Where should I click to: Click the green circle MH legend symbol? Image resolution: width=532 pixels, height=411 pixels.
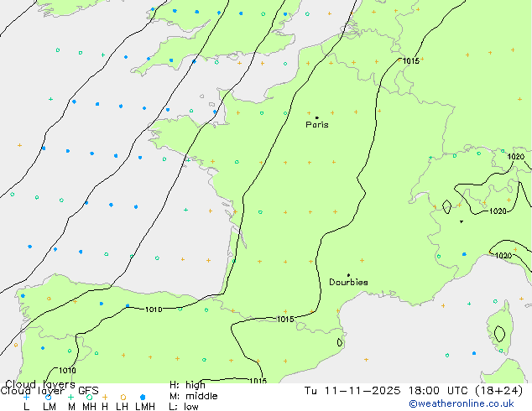[x=89, y=397]
